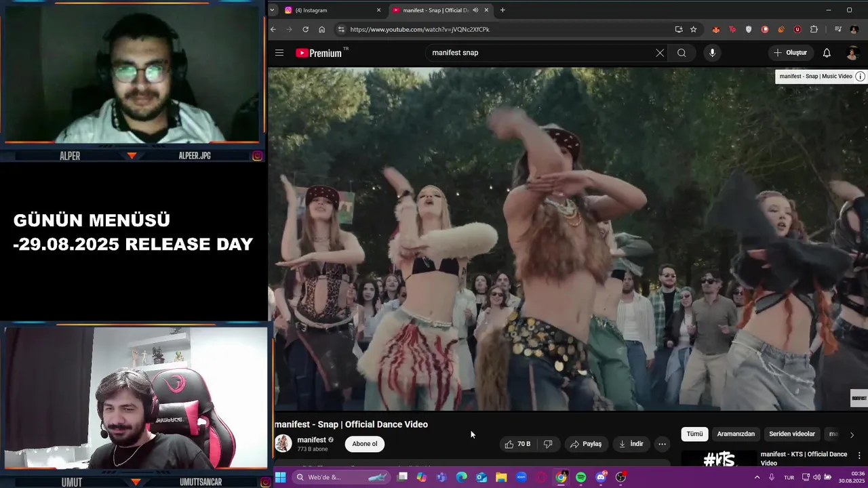
Task: Show hidden system tray icons
Action: point(757,477)
